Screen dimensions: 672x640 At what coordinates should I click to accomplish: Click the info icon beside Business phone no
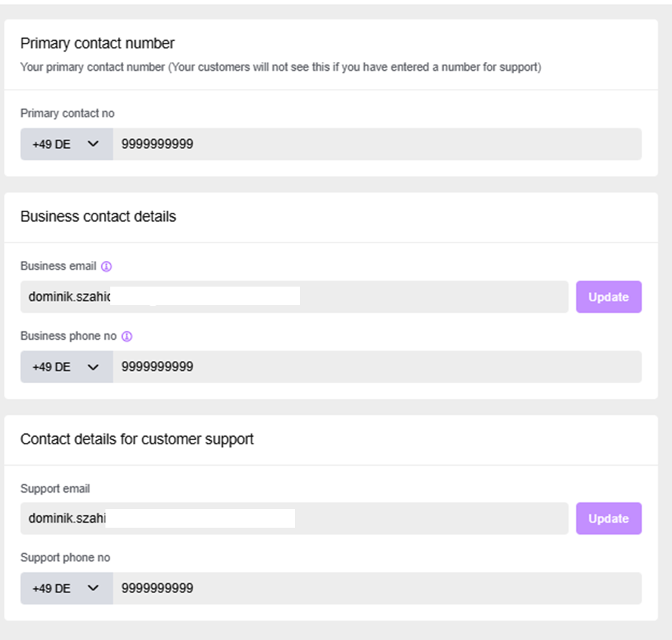(127, 336)
